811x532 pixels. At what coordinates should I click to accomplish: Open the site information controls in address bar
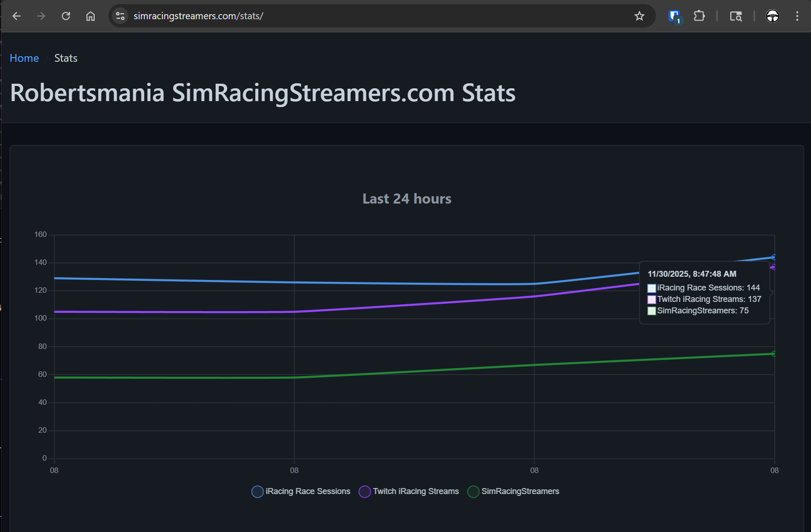click(x=120, y=16)
